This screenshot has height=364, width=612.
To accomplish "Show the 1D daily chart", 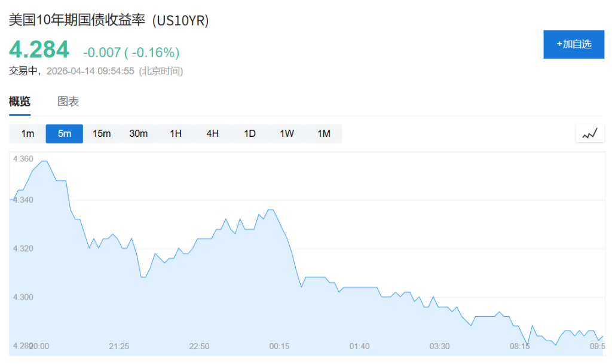I will [x=250, y=134].
